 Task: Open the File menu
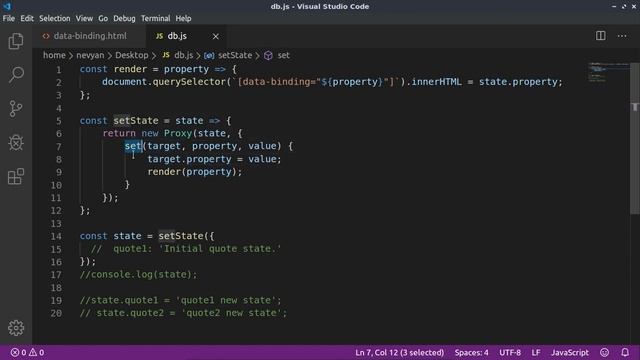(x=9, y=18)
